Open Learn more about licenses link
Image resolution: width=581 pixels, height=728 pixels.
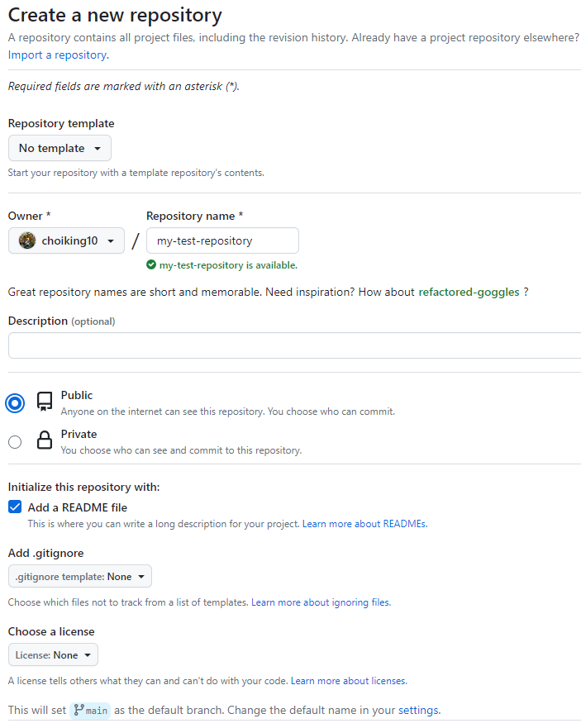pyautogui.click(x=348, y=681)
